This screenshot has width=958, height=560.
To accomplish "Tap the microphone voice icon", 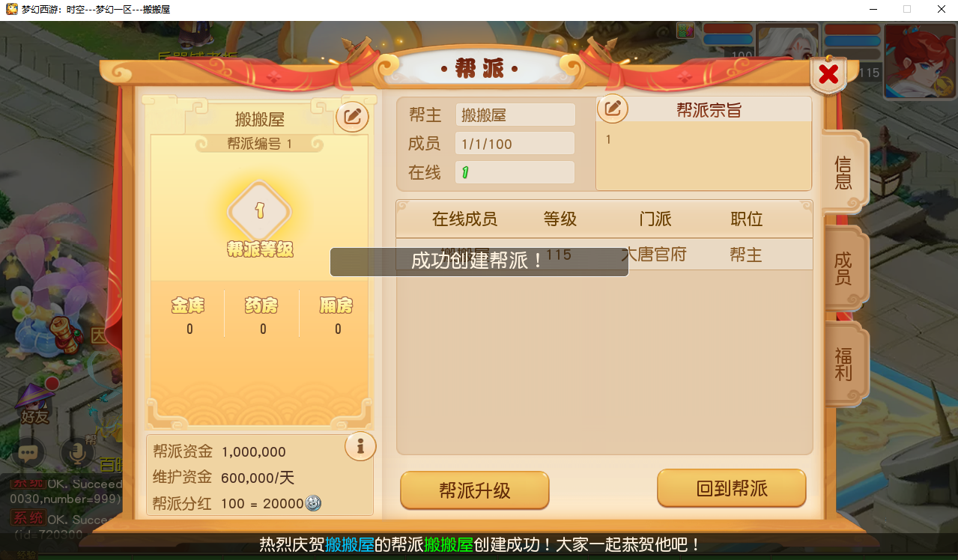I will [76, 452].
